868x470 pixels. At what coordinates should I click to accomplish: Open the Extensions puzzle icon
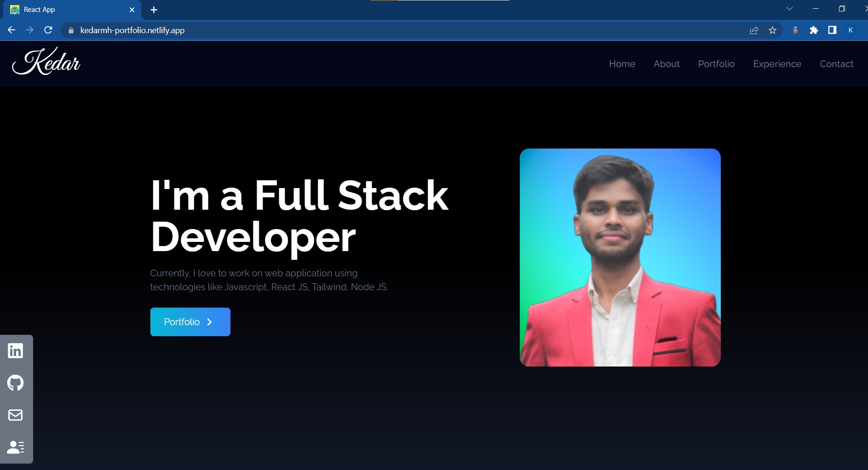pos(814,30)
